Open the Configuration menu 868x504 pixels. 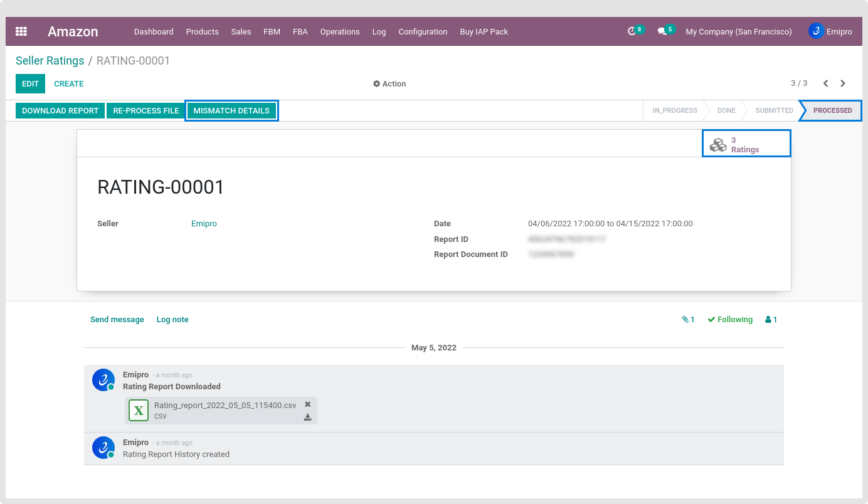[x=423, y=31]
